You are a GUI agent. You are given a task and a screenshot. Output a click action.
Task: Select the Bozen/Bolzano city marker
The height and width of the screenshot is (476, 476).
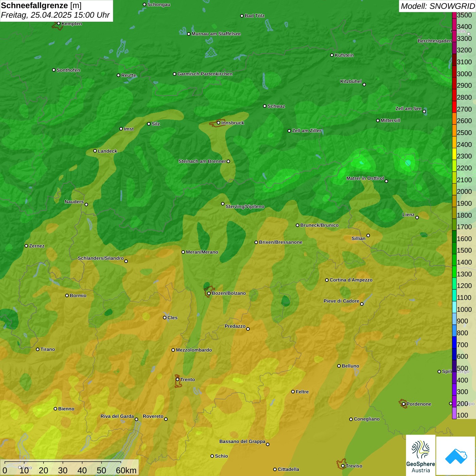[x=209, y=293]
